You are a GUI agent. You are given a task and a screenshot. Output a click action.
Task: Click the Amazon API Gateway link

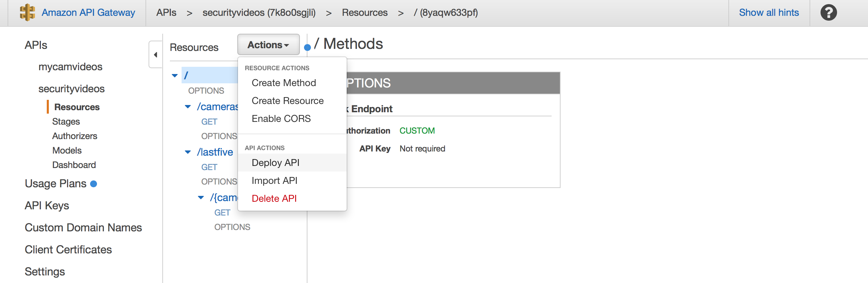tap(88, 13)
